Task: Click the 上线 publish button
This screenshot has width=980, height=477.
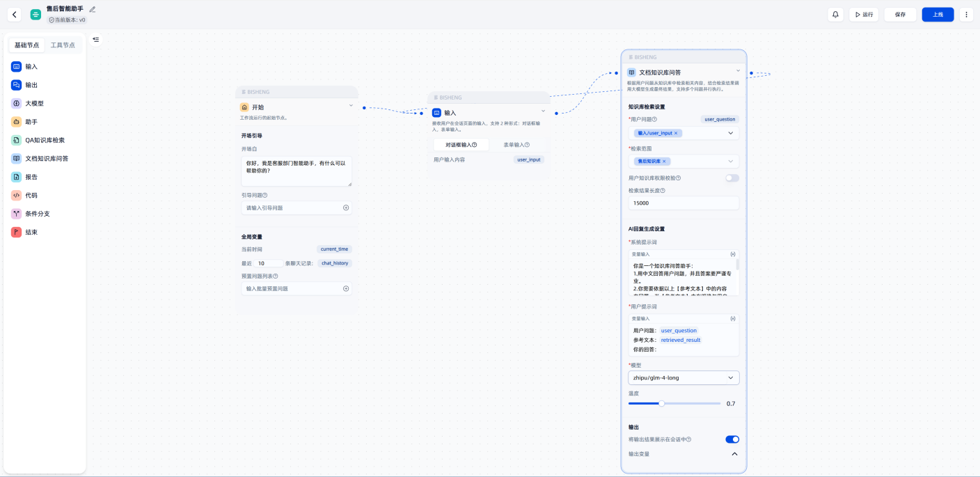Action: [x=938, y=15]
